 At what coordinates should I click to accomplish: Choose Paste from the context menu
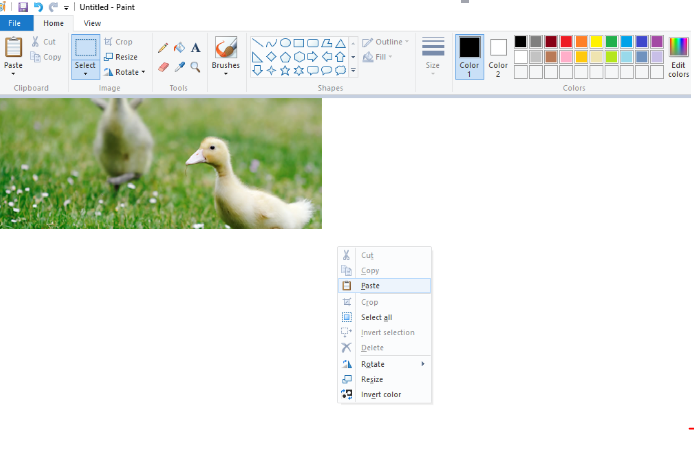(370, 286)
